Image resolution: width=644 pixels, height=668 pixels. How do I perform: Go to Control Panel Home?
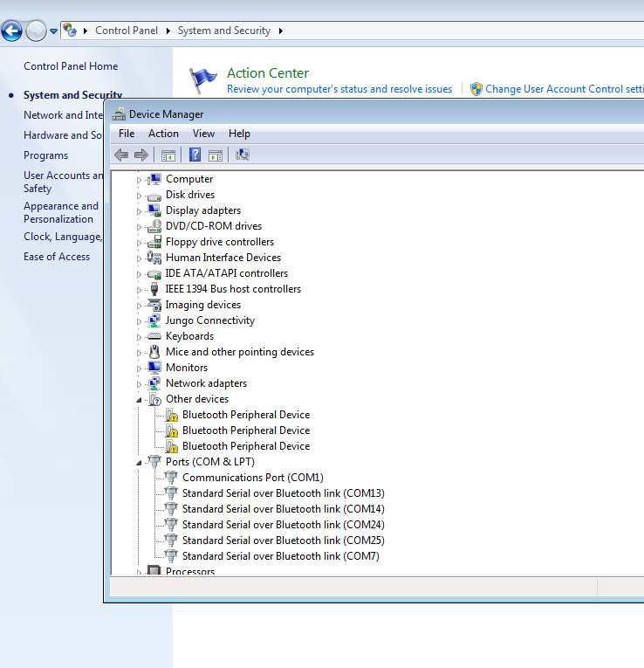tap(71, 66)
